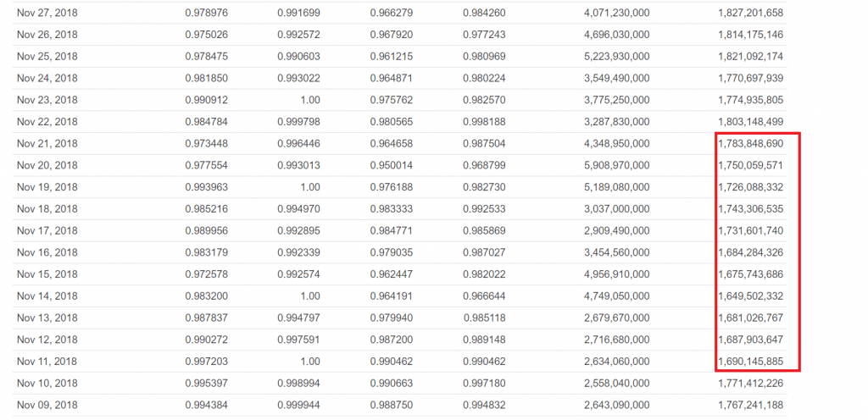Click the close value 0.998188
Viewport: 868px width, 420px height.
[x=484, y=122]
